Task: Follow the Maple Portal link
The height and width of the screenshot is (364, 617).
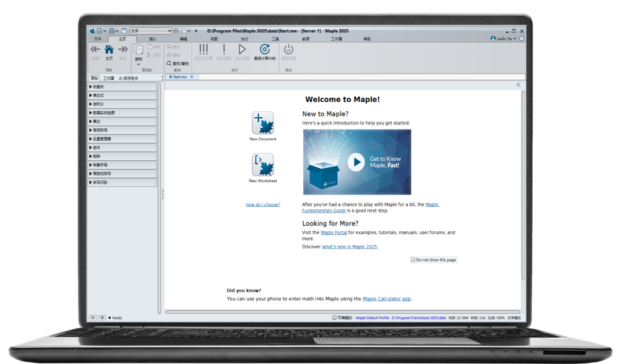Action: [x=334, y=233]
